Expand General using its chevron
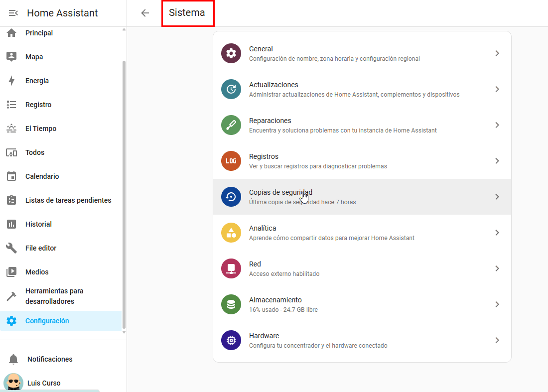548x392 pixels. coord(497,53)
